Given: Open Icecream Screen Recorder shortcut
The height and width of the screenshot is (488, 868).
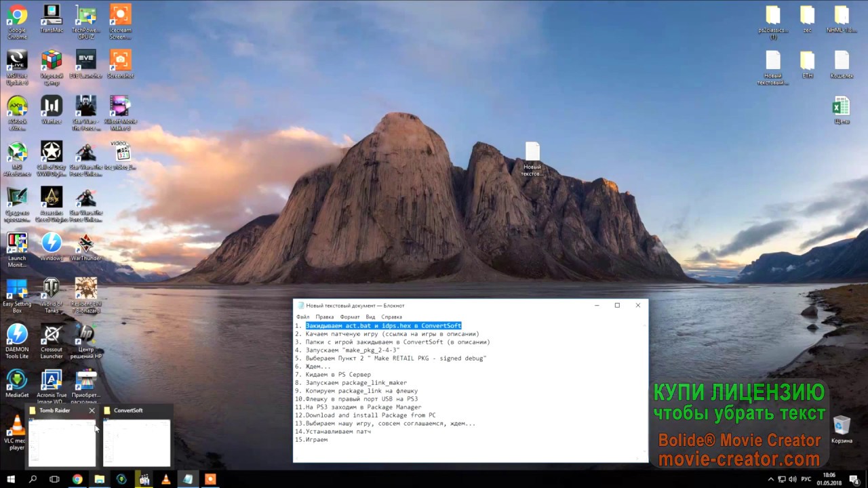Looking at the screenshot, I should click(120, 22).
